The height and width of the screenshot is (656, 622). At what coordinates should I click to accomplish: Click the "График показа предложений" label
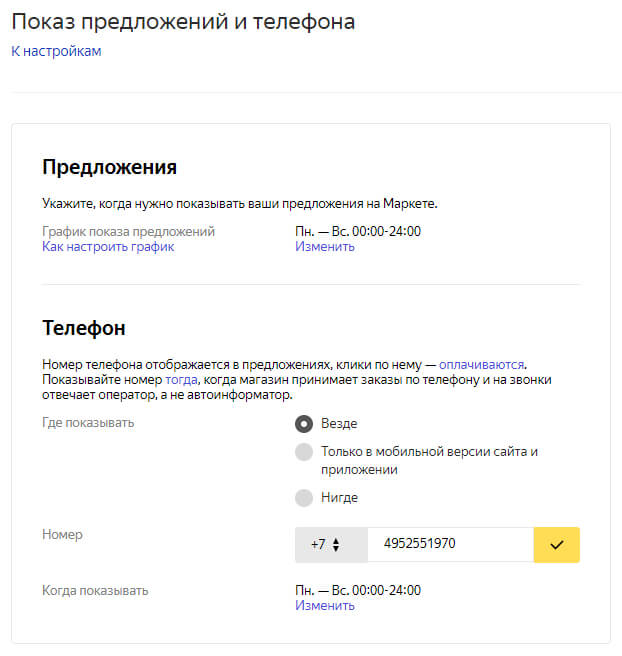[128, 231]
